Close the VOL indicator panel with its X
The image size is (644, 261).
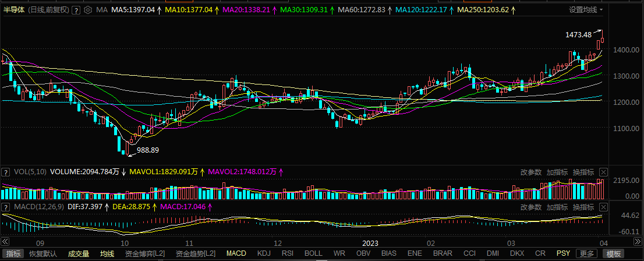coord(603,172)
